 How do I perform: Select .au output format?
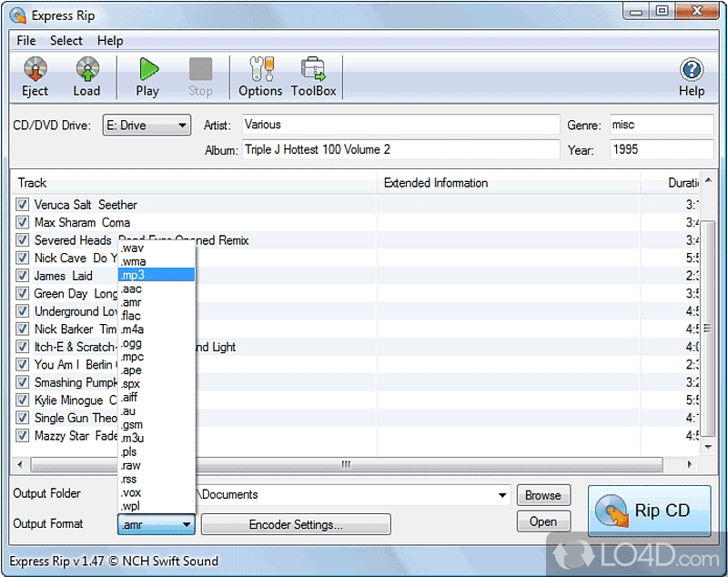pyautogui.click(x=157, y=410)
